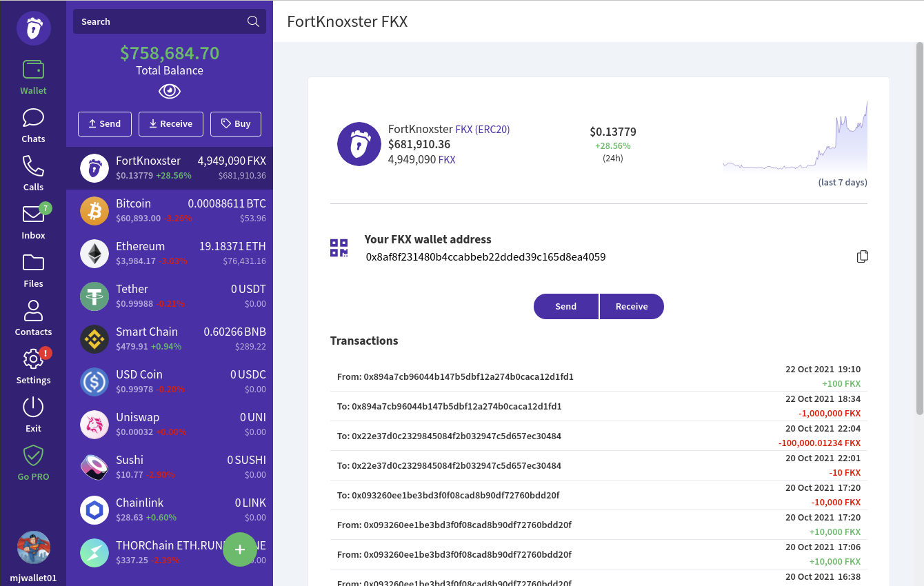The image size is (924, 586).
Task: Select Sushi in the coin list
Action: (x=170, y=467)
